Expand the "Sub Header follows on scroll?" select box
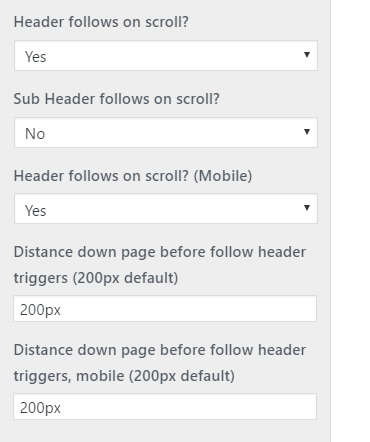Image resolution: width=370 pixels, height=442 pixels. pyautogui.click(x=166, y=132)
